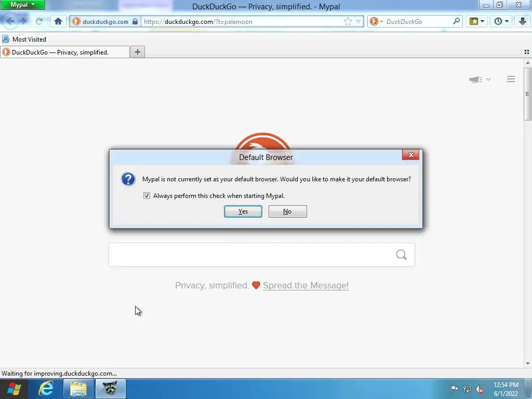Bookmark this page with the star icon
This screenshot has height=399, width=532.
point(348,22)
